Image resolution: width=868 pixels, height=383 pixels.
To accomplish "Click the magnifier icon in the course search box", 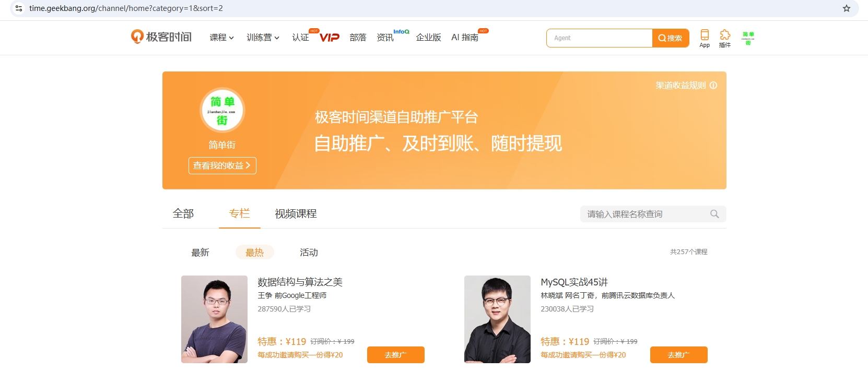I will point(714,214).
